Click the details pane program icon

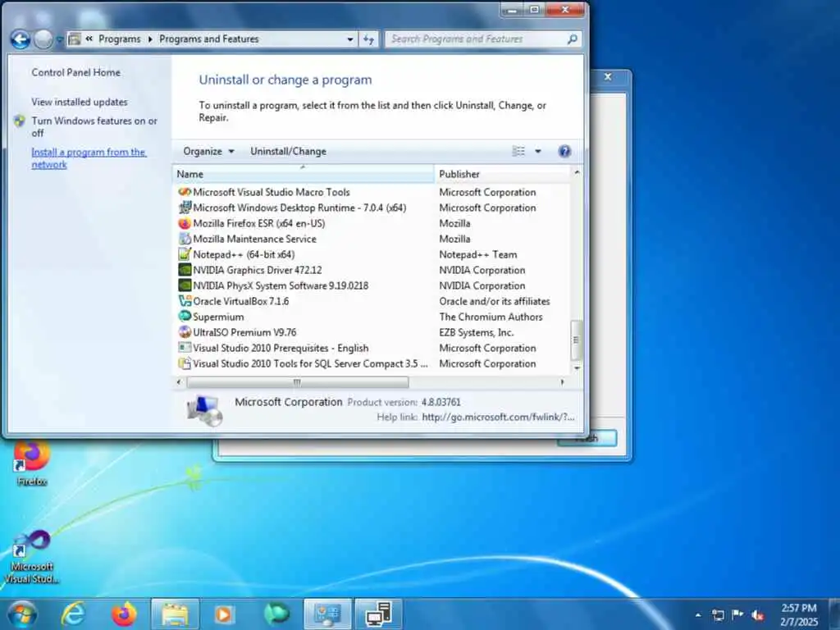click(x=204, y=410)
